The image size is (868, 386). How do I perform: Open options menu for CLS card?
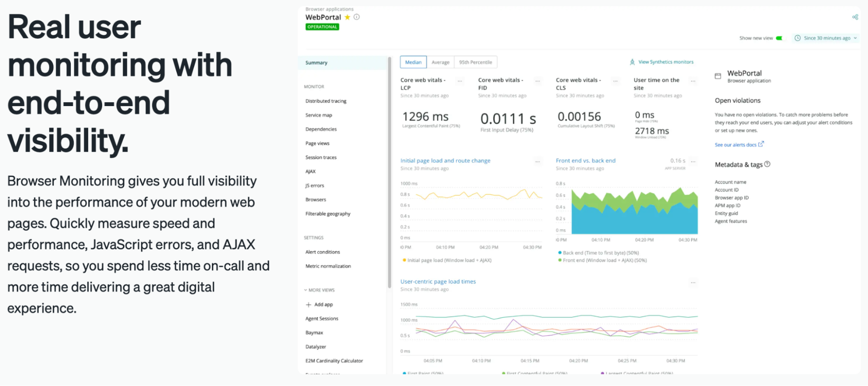[x=615, y=81]
